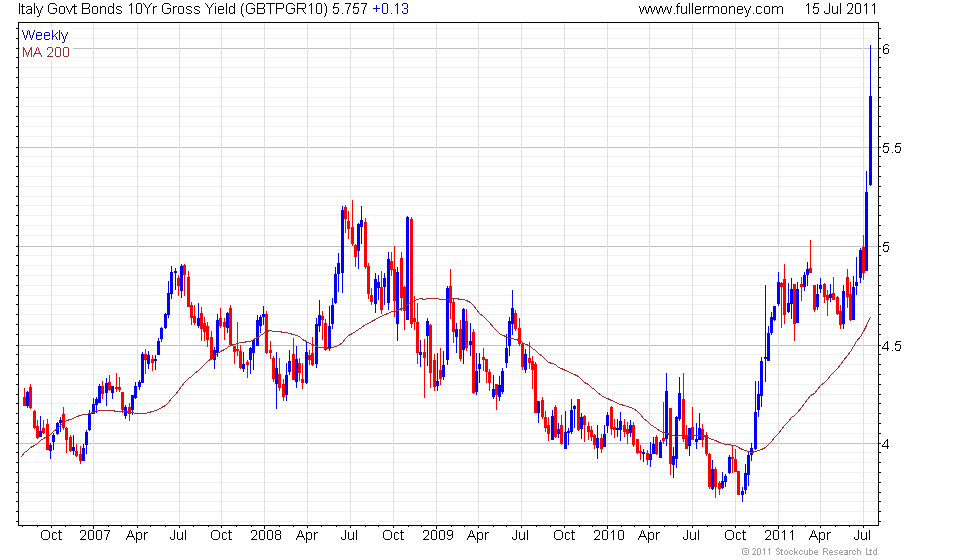The height and width of the screenshot is (560, 960).
Task: Click the +0.13 change value in title
Action: point(391,9)
